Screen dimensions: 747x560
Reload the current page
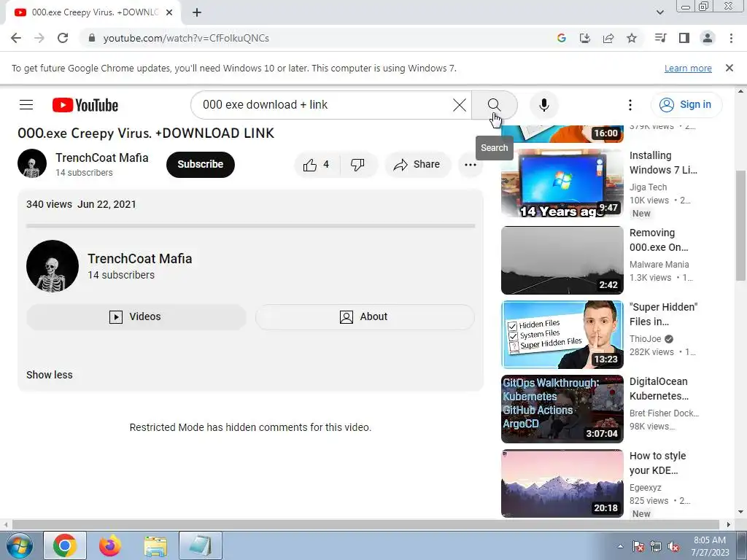[63, 38]
